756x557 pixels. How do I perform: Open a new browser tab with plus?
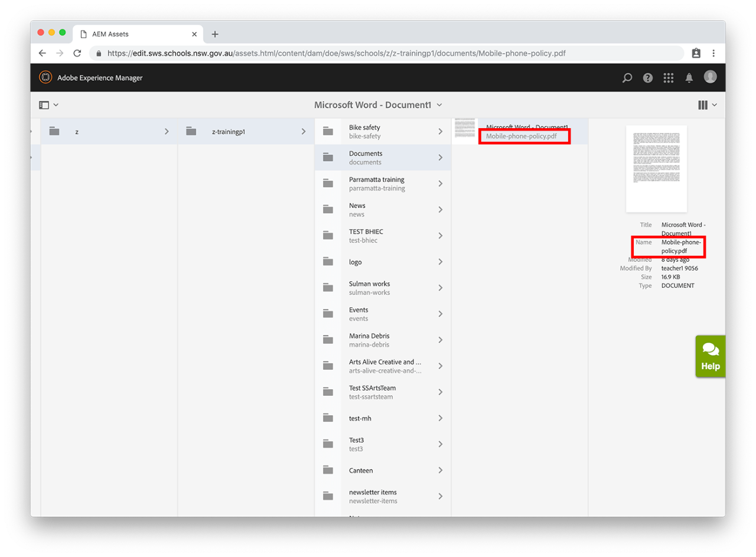pos(215,34)
